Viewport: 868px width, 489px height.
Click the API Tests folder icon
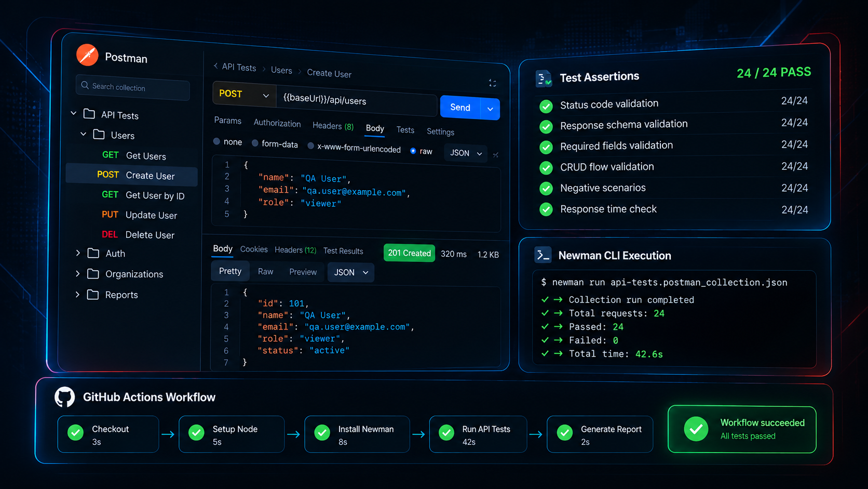click(89, 114)
